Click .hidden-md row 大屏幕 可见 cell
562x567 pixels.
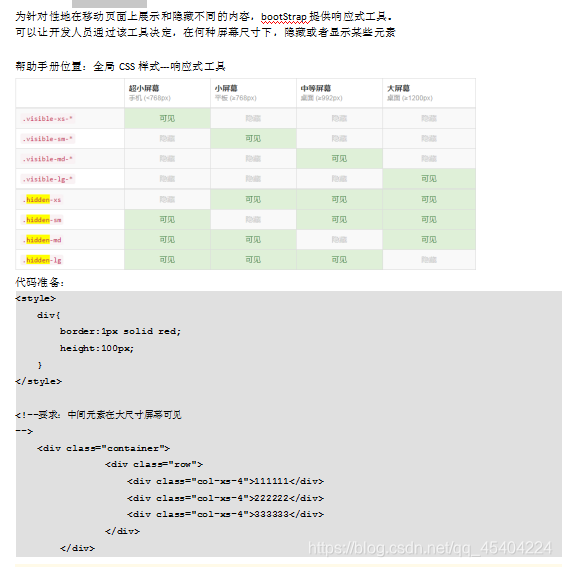[429, 239]
